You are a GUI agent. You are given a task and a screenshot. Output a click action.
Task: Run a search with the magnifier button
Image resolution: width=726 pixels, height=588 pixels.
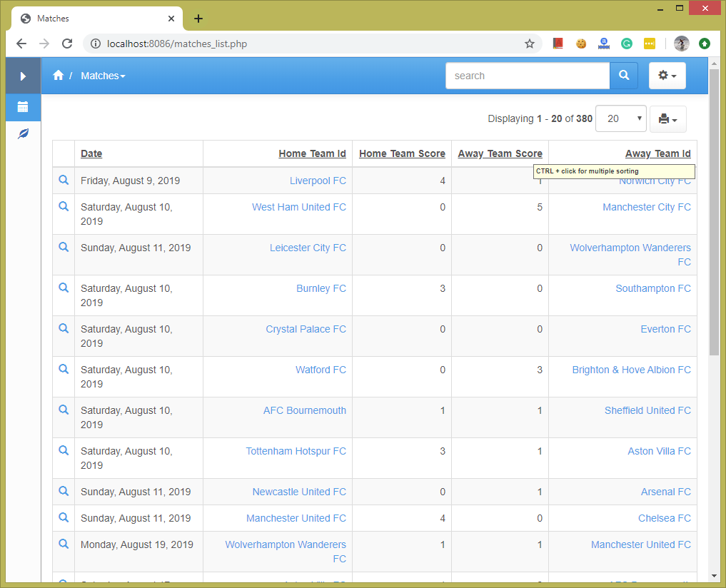pos(623,75)
